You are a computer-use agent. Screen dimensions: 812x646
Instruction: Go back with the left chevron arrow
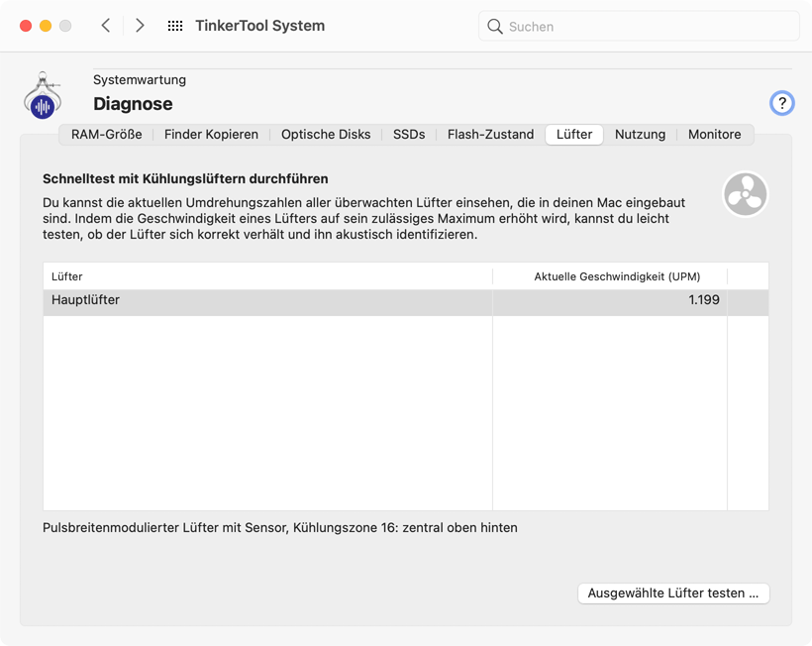click(x=106, y=26)
